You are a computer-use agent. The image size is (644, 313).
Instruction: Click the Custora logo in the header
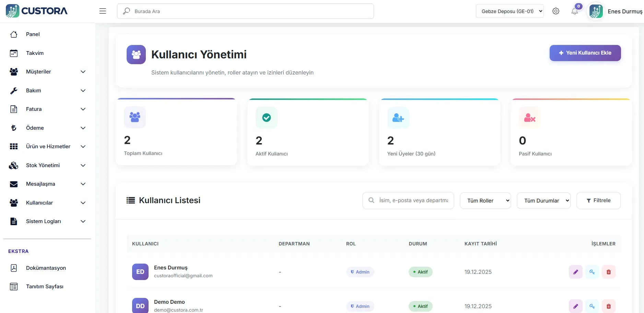click(x=37, y=11)
